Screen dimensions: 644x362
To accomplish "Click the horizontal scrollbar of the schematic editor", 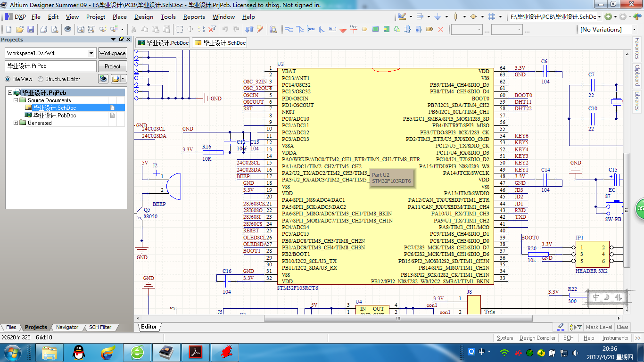I will click(398, 318).
